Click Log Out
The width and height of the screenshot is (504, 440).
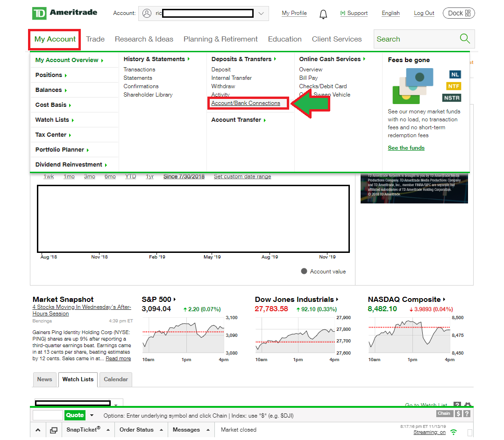pyautogui.click(x=424, y=13)
